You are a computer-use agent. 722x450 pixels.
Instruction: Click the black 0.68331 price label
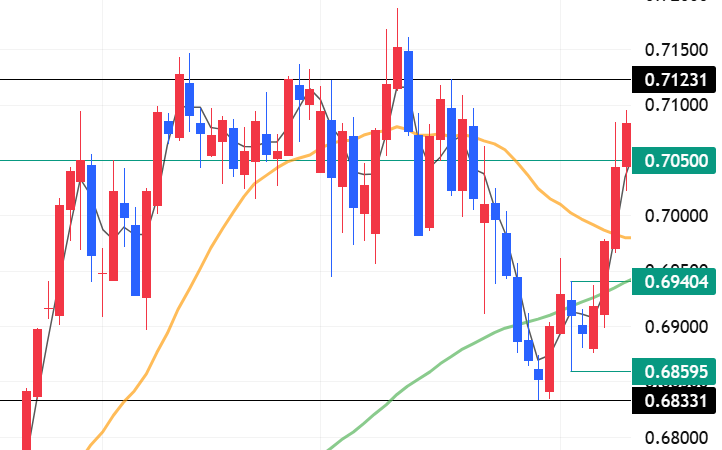(x=676, y=401)
